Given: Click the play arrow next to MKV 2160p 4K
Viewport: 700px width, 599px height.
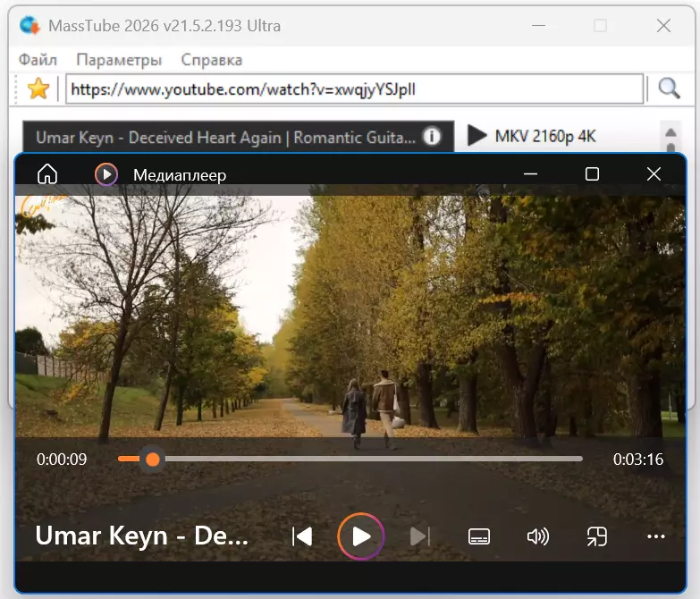Looking at the screenshot, I should pos(477,135).
